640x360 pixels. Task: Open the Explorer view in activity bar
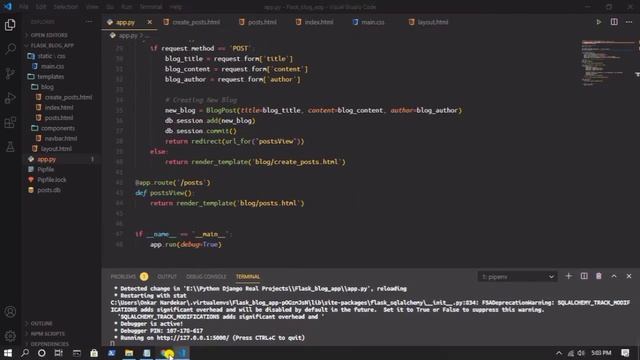10,25
